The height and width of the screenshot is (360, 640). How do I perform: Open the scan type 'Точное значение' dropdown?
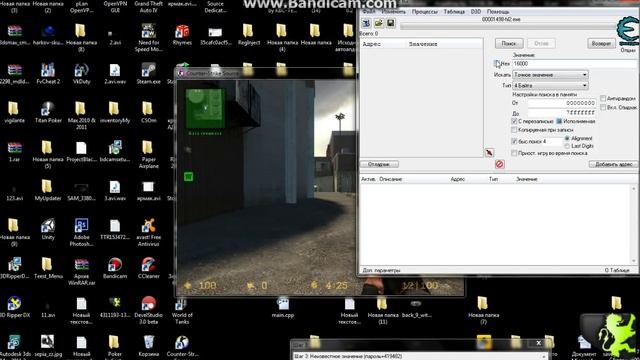click(x=550, y=75)
